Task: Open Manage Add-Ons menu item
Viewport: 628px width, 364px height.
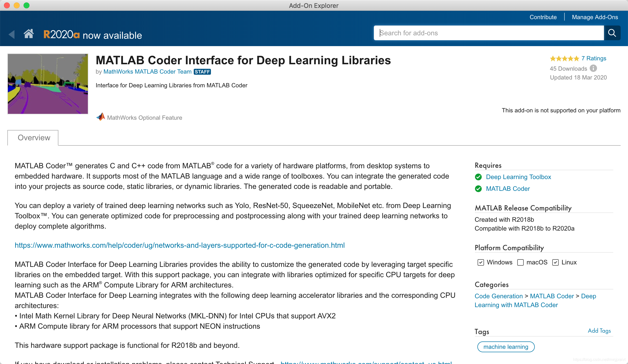Action: [595, 17]
